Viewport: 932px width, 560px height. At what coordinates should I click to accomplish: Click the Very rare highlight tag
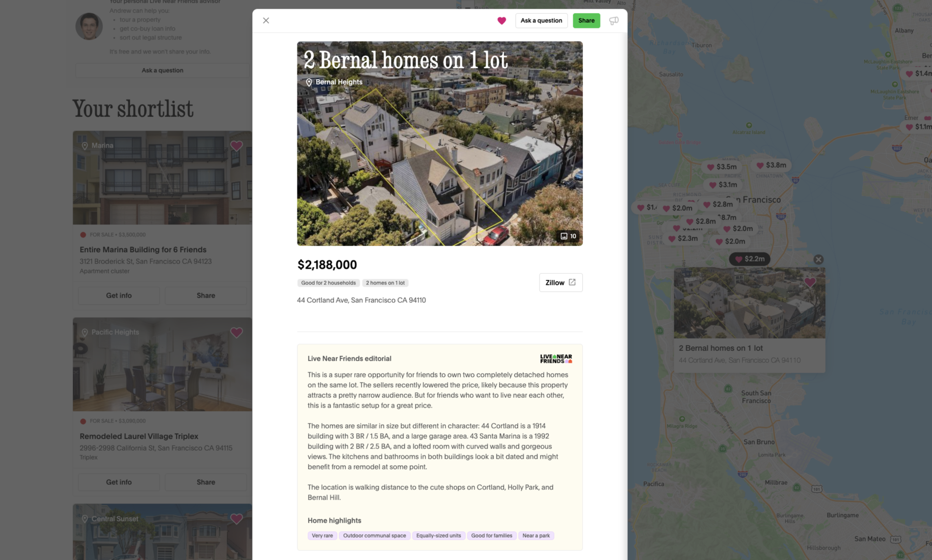coord(322,535)
